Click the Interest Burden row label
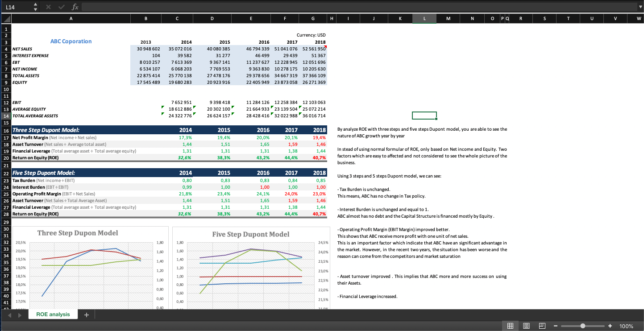This screenshot has height=331, width=644. pyautogui.click(x=40, y=187)
